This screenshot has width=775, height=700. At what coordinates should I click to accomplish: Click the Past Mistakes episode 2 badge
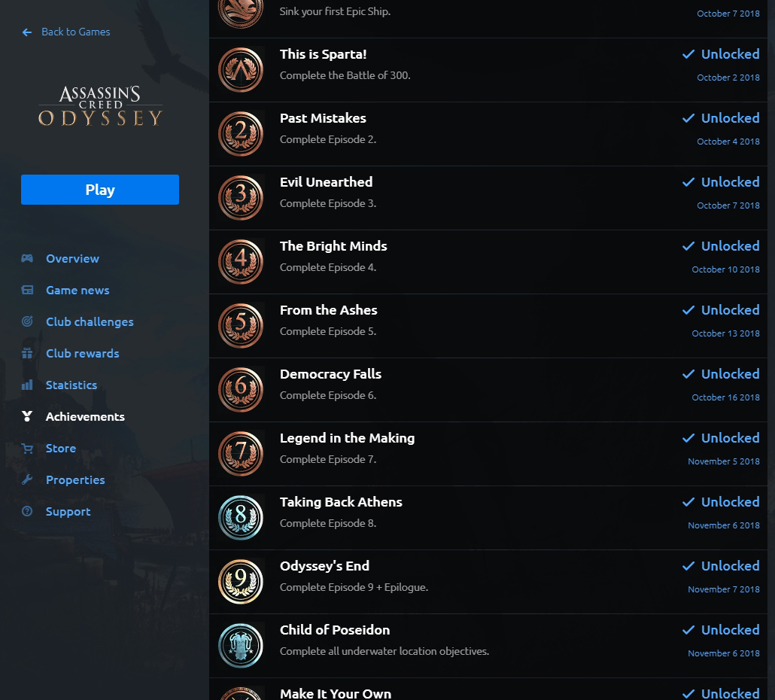pyautogui.click(x=241, y=133)
